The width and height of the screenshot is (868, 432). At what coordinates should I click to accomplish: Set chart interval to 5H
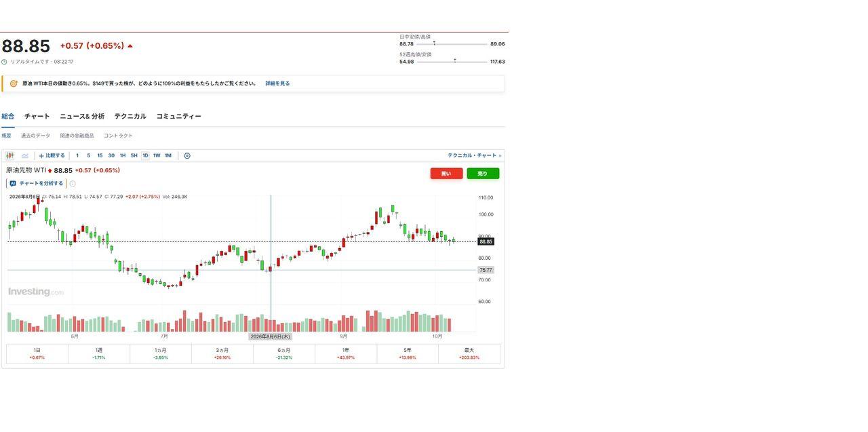tap(134, 156)
